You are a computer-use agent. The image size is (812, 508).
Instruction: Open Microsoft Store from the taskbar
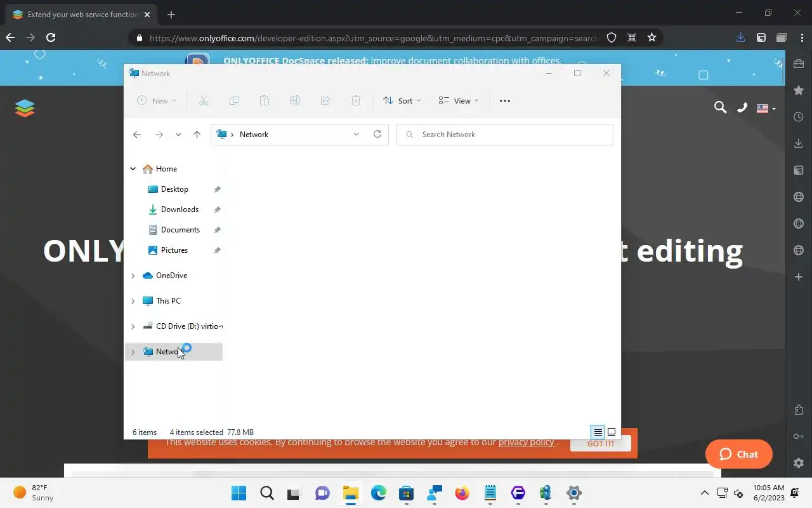pyautogui.click(x=406, y=493)
